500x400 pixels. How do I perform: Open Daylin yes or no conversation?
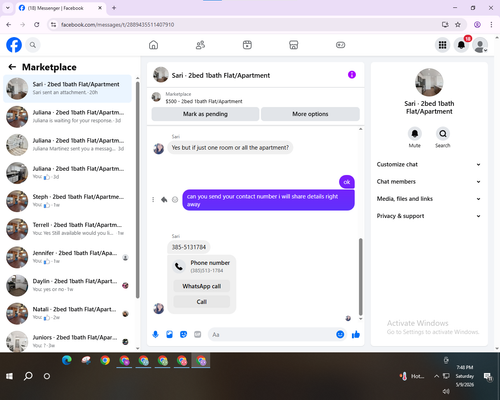pyautogui.click(x=67, y=285)
